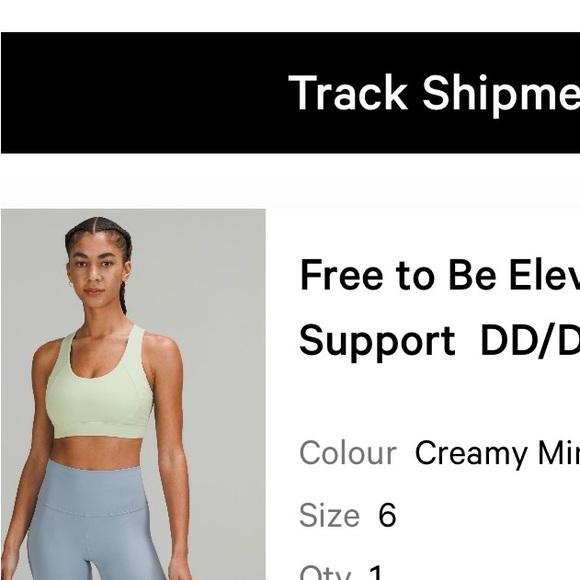Click the Qty label
The height and width of the screenshot is (580, 580).
tap(325, 572)
